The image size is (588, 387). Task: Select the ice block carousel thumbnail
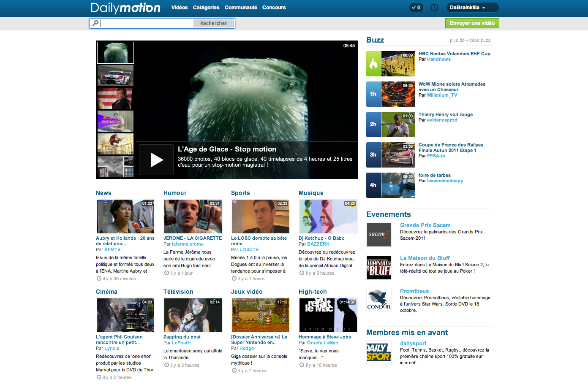[115, 53]
